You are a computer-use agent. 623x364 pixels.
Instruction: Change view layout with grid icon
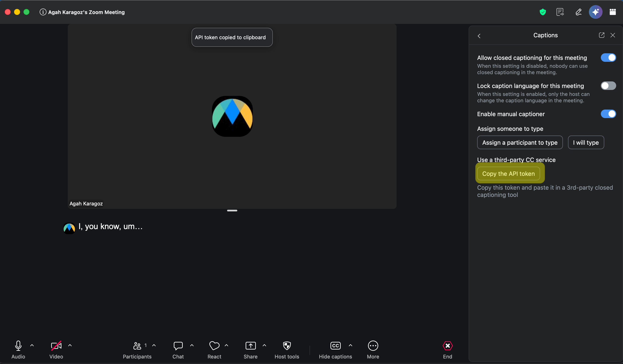coord(613,12)
